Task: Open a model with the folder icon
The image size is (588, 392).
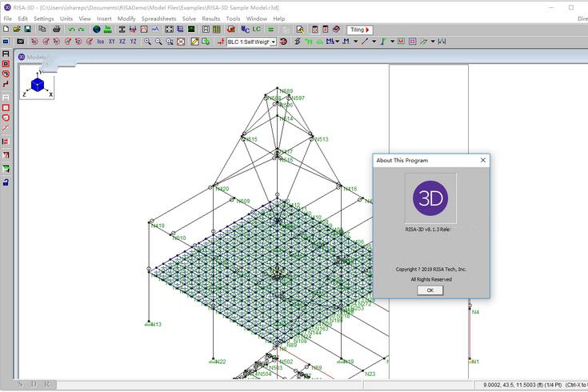Action: [x=17, y=29]
